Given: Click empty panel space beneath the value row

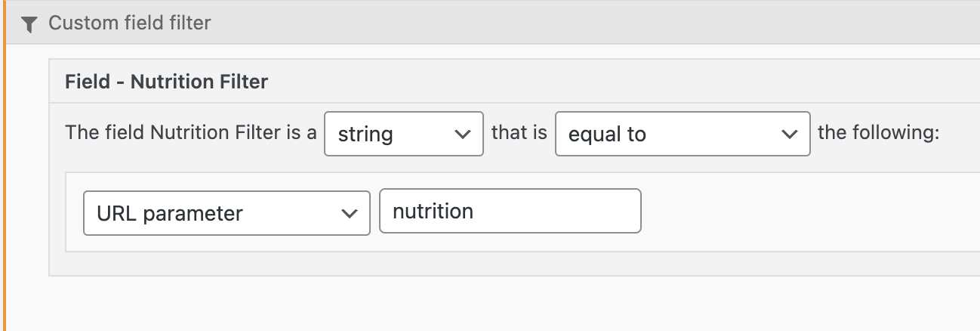Looking at the screenshot, I should coord(491,263).
